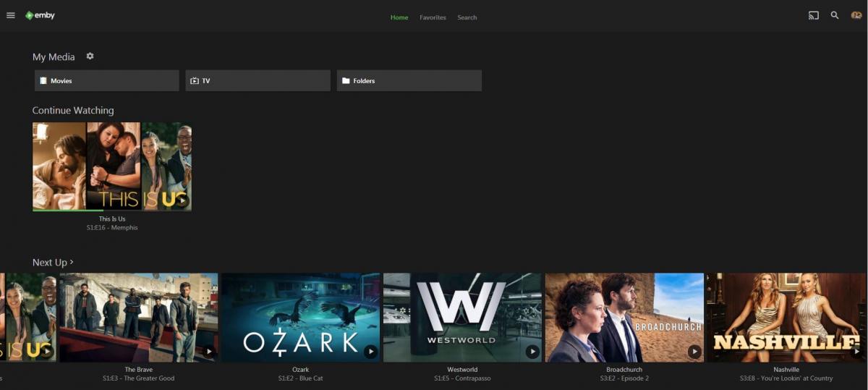Open the Movies library
This screenshot has height=390, width=868.
click(107, 81)
